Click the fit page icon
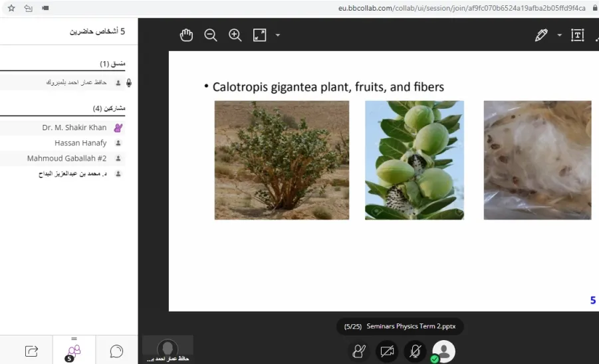Viewport: 599px width, 364px height. [259, 35]
